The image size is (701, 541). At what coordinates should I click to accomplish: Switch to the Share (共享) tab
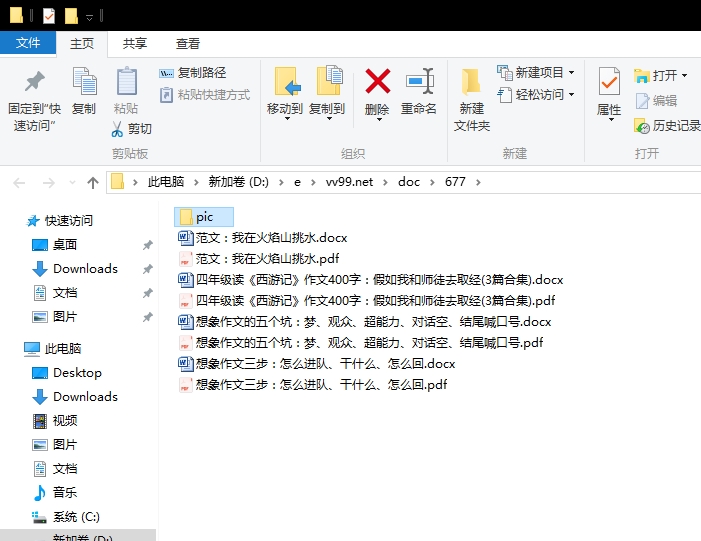point(135,43)
